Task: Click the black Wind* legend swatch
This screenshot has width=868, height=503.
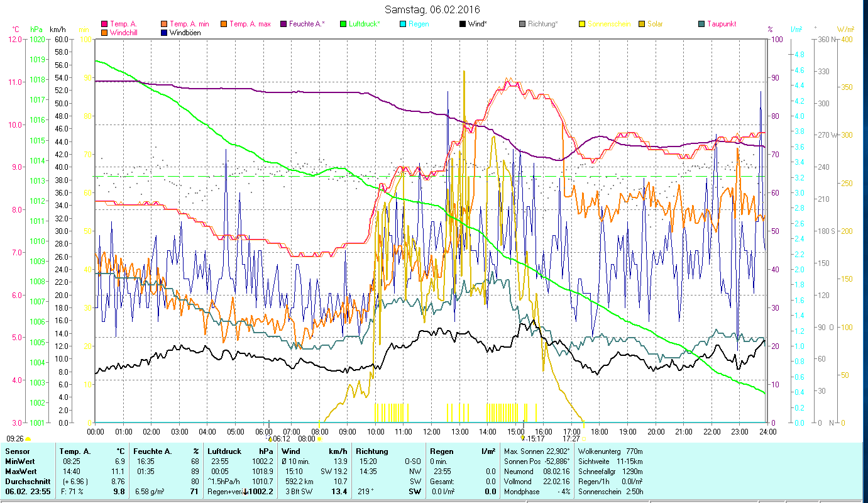Action: [463, 24]
